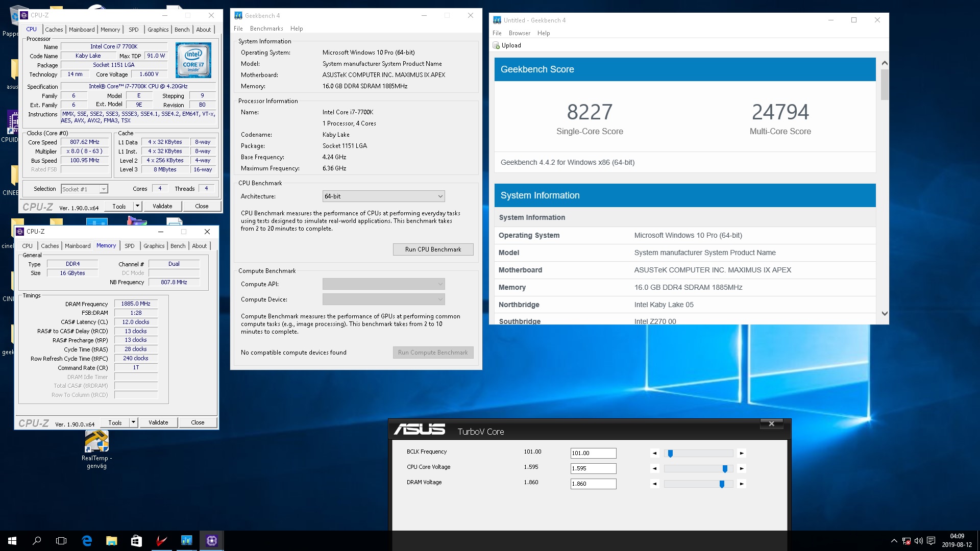
Task: Click Tools button in lower CPU-Z
Action: pos(115,422)
